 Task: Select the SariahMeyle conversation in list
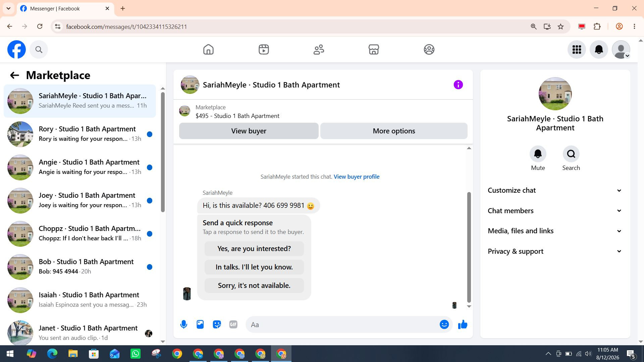point(80,101)
